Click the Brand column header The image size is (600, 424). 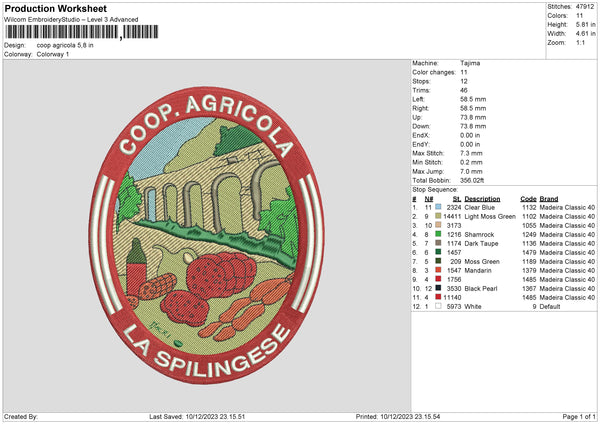(549, 199)
